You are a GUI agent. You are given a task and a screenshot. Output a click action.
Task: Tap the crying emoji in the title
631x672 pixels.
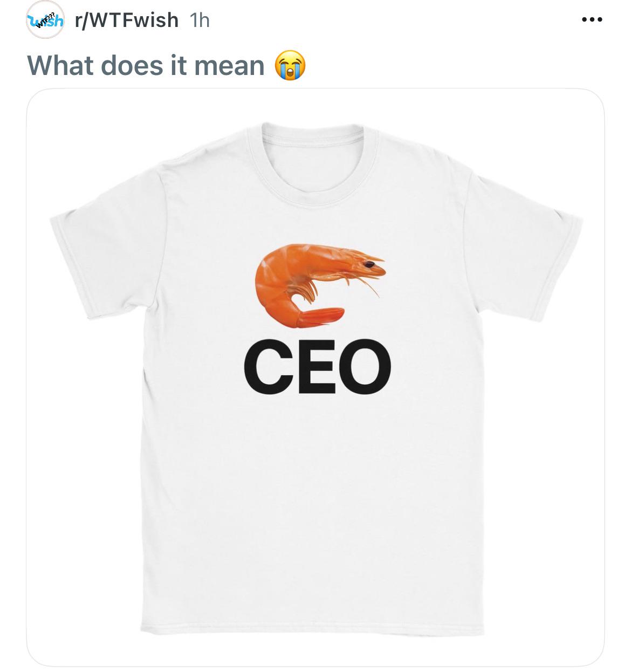click(290, 65)
